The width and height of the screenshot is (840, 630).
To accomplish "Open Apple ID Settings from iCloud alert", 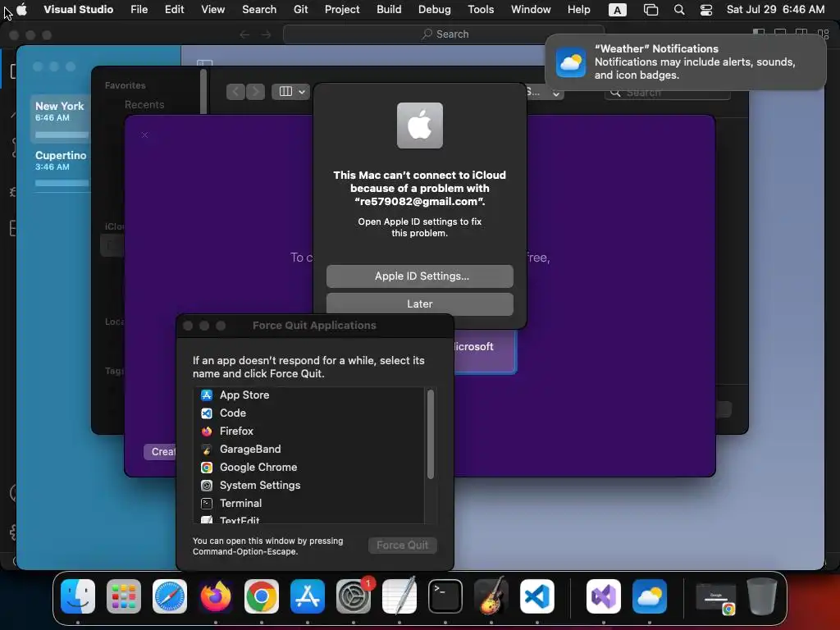I will pyautogui.click(x=419, y=276).
